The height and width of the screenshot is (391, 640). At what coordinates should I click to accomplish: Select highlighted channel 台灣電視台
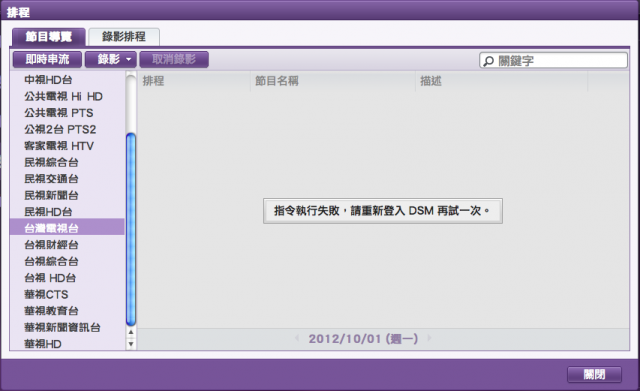[67, 228]
